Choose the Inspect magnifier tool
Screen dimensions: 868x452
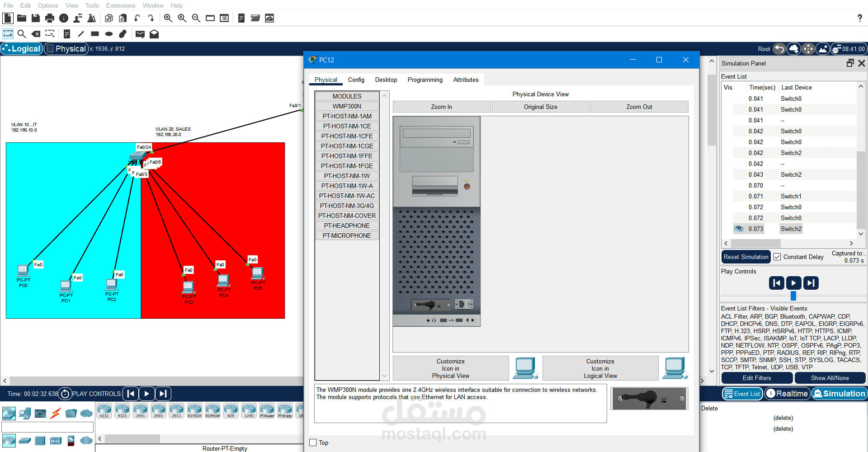tap(21, 34)
